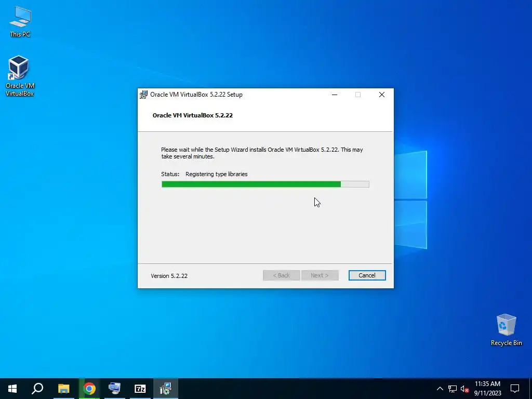
Task: Click the 'Registering type libraries' status text
Action: click(217, 174)
